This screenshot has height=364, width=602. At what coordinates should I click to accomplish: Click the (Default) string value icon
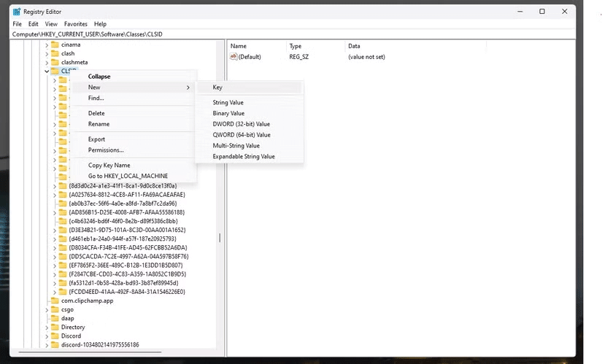(x=234, y=57)
